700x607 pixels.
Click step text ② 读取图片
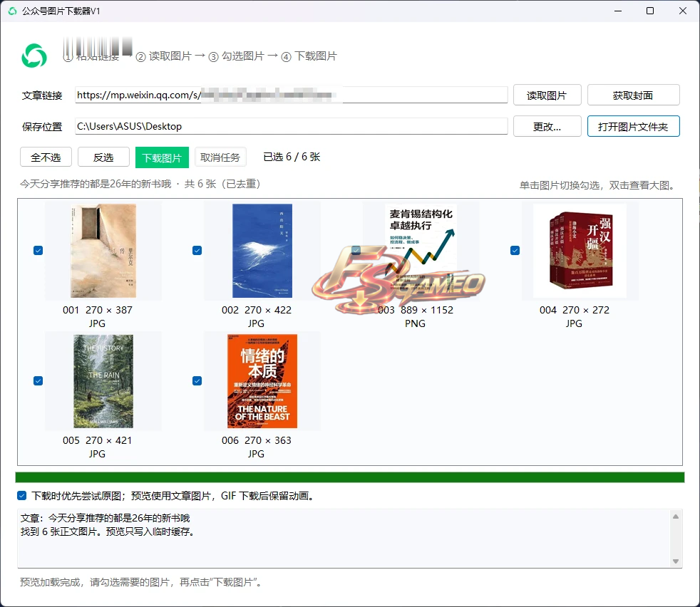163,56
